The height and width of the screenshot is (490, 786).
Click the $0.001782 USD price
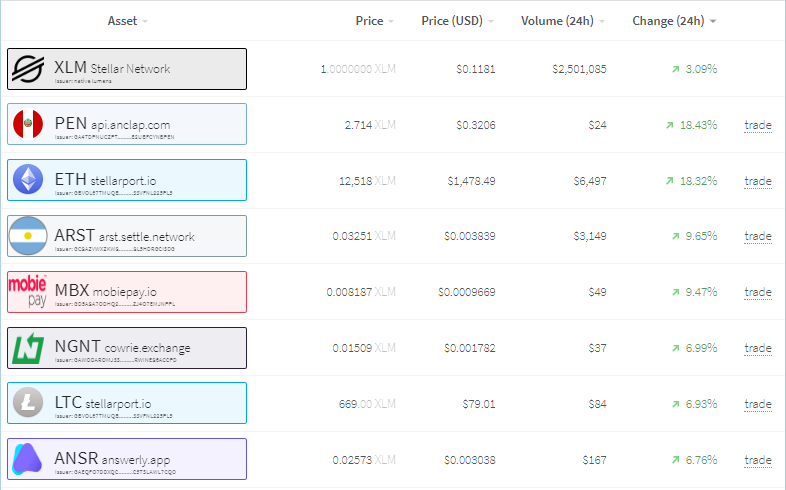[470, 348]
